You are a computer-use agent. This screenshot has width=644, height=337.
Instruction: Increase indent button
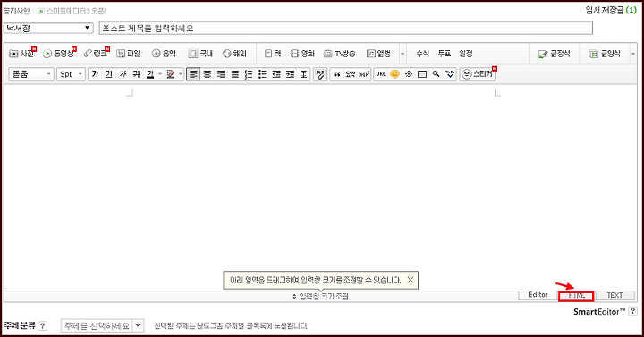[x=290, y=74]
